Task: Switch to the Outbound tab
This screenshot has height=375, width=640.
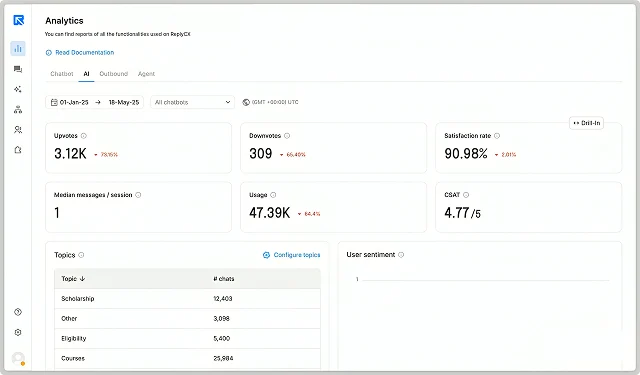Action: pyautogui.click(x=113, y=74)
